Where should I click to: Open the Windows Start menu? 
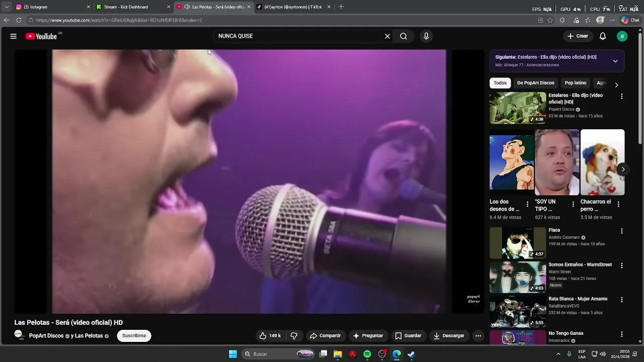pyautogui.click(x=233, y=354)
